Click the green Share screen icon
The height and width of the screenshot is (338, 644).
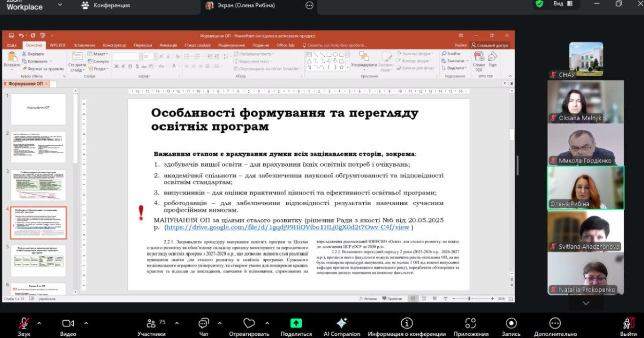click(296, 323)
